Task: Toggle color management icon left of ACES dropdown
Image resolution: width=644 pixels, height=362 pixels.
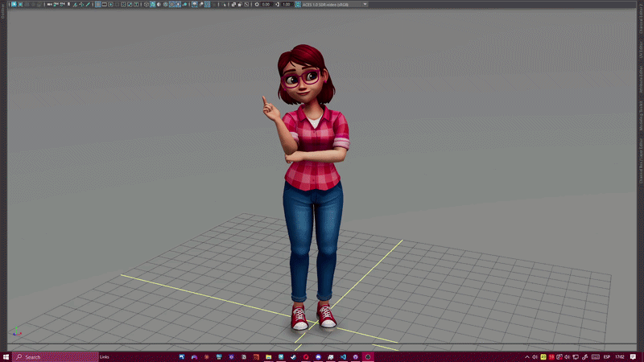Action: (297, 4)
